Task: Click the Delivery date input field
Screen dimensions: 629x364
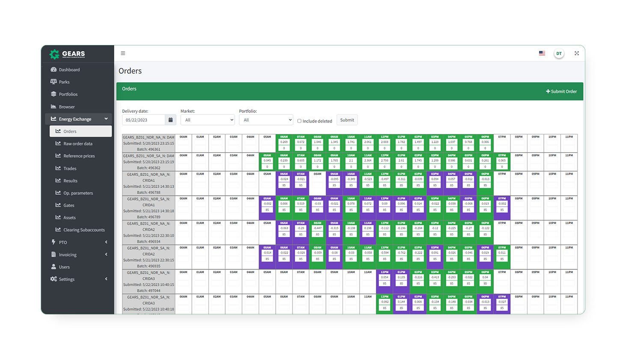Action: 143,120
